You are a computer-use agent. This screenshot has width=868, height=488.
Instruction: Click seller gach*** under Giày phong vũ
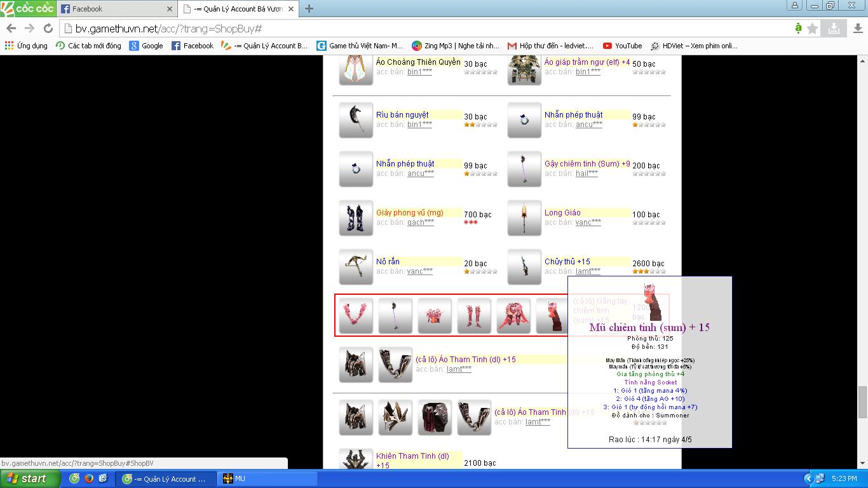coord(421,222)
